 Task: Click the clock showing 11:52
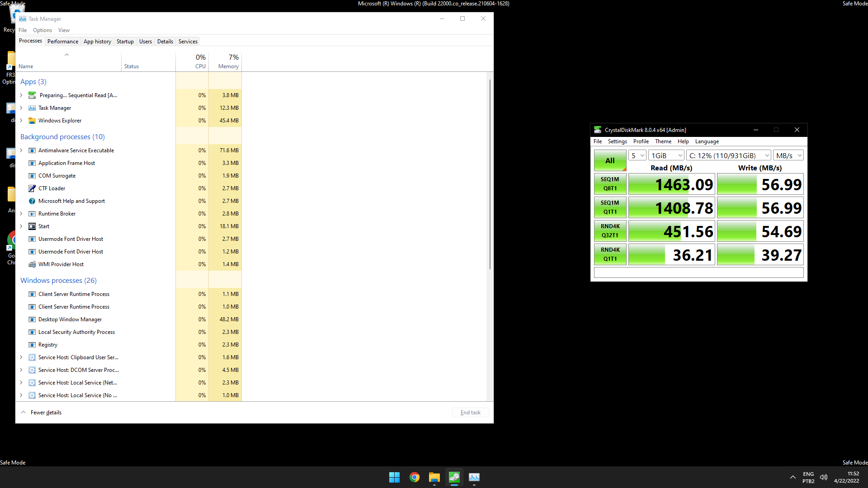[x=846, y=477]
